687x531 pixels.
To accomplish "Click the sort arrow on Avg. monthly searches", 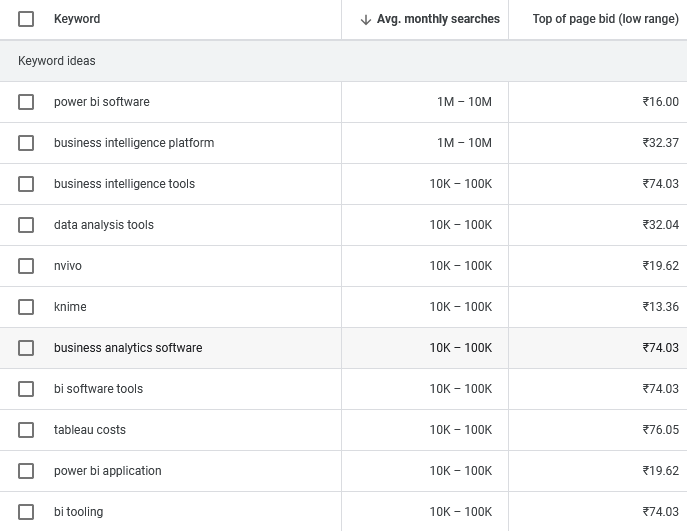I will 365,19.
